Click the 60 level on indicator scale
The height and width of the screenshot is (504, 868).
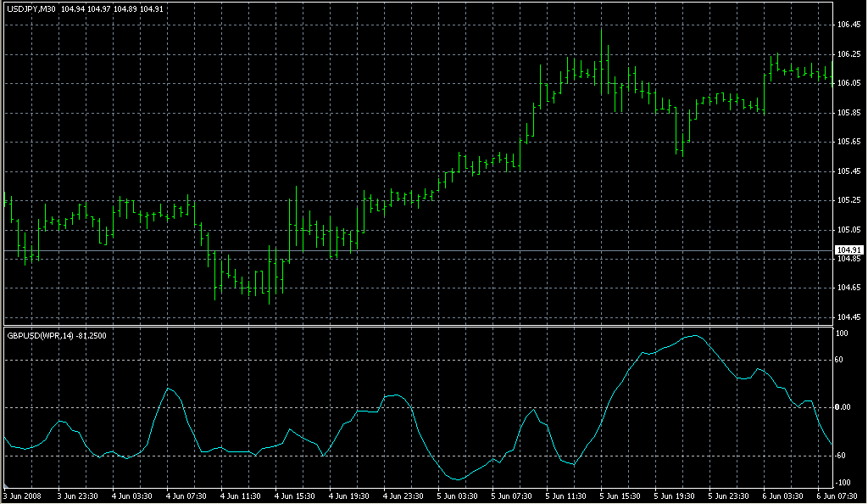tap(839, 360)
